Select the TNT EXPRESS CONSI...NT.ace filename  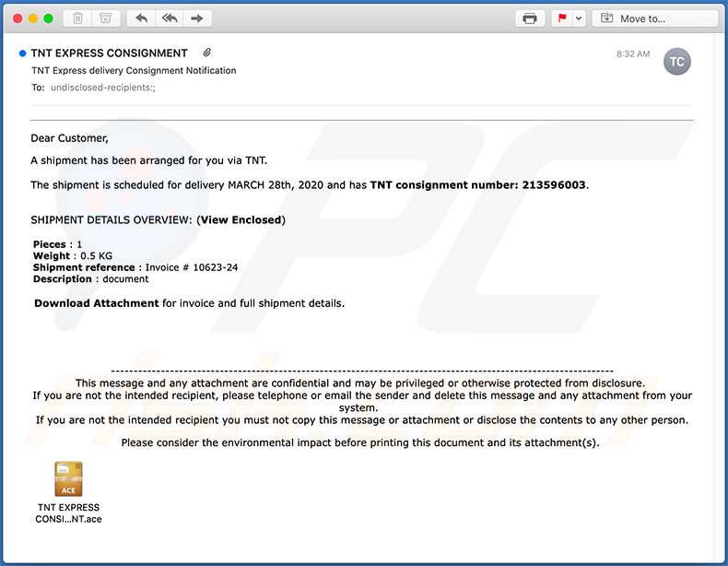coord(68,513)
